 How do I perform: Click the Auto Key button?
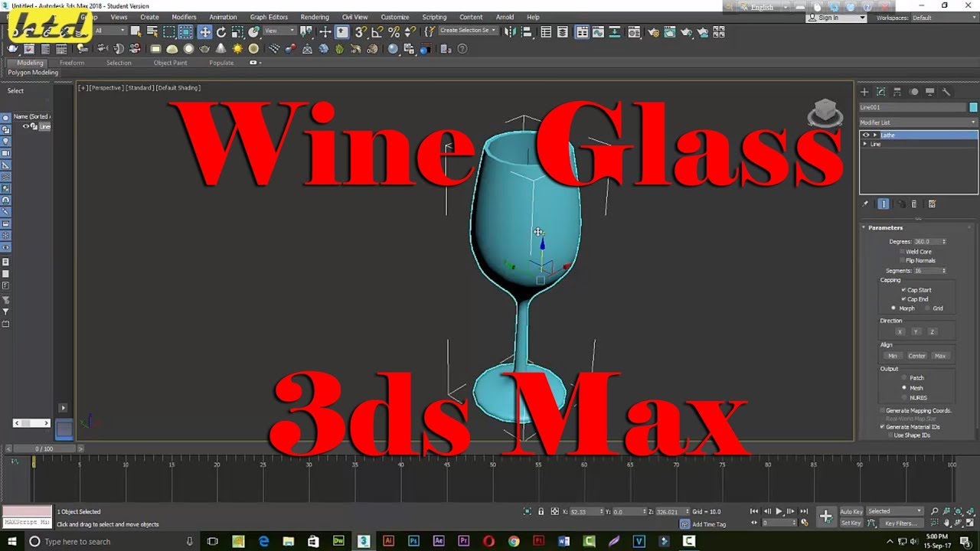pos(851,511)
